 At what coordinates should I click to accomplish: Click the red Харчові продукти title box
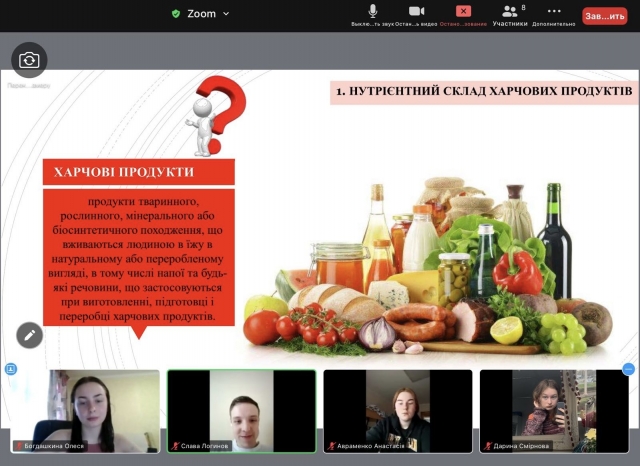(139, 171)
